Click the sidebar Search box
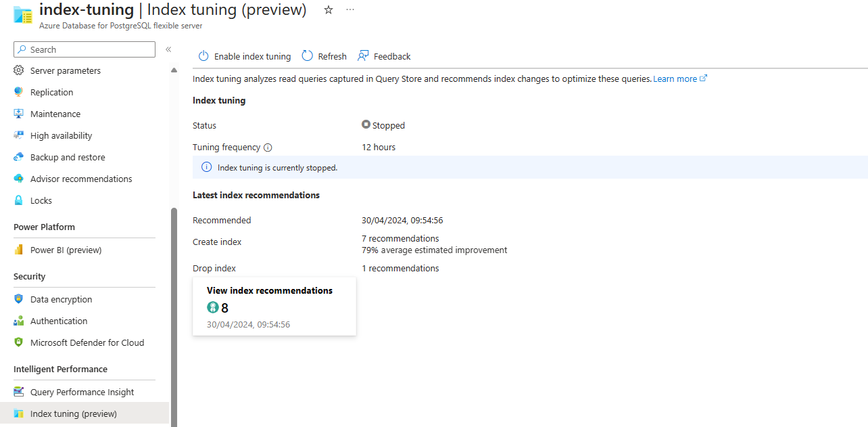Screen dimensions: 868x427 pyautogui.click(x=85, y=49)
